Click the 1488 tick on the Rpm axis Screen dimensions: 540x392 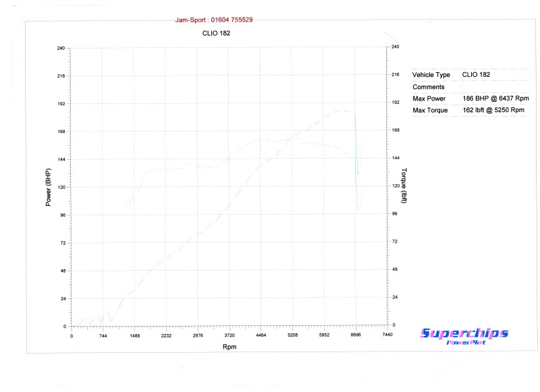[134, 335]
